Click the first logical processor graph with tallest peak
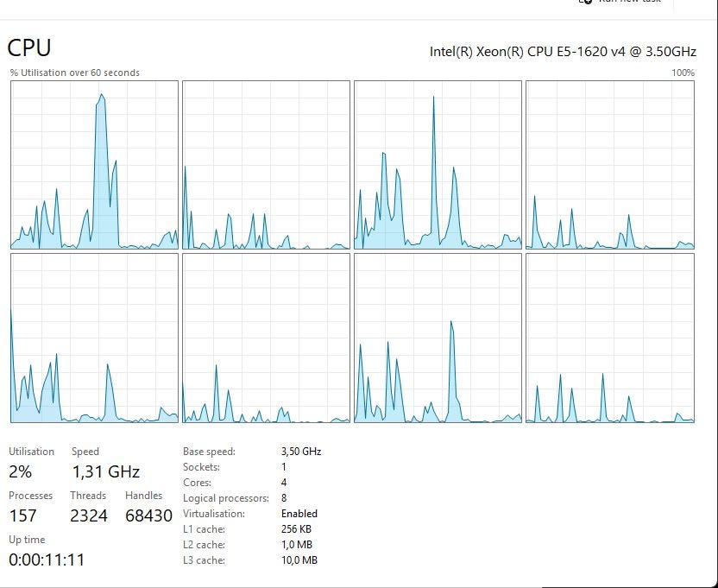718x588 pixels. [x=94, y=165]
